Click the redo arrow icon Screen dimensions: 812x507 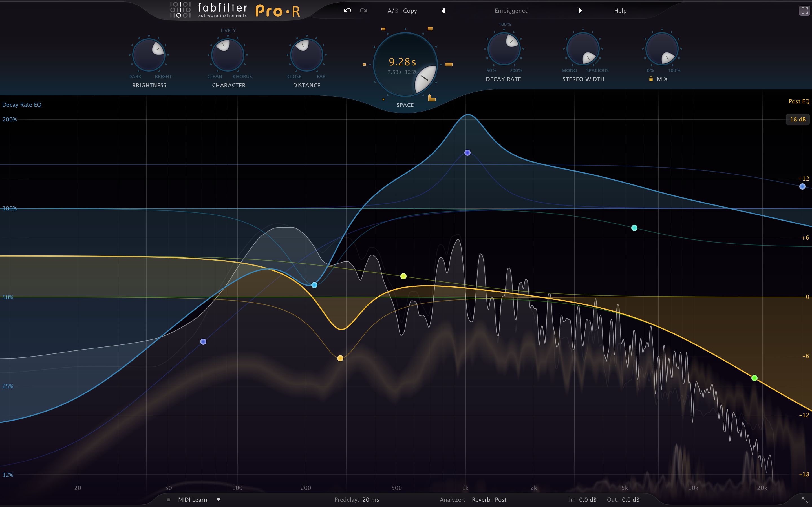(x=363, y=10)
